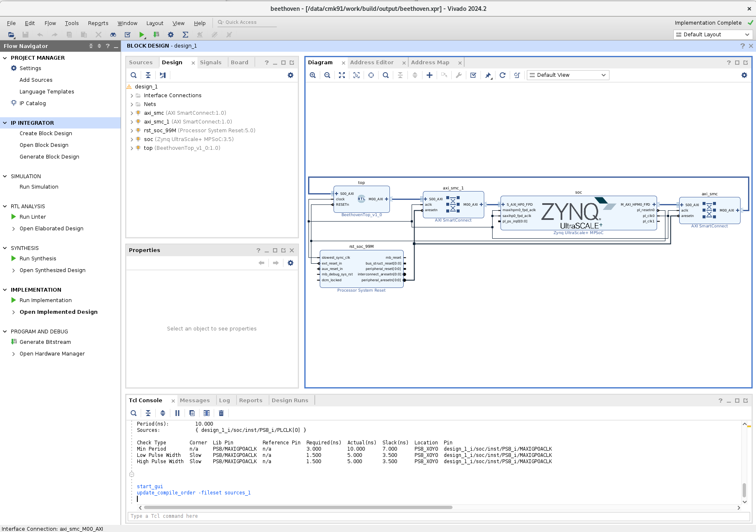Switch to Address Editor tab

372,63
